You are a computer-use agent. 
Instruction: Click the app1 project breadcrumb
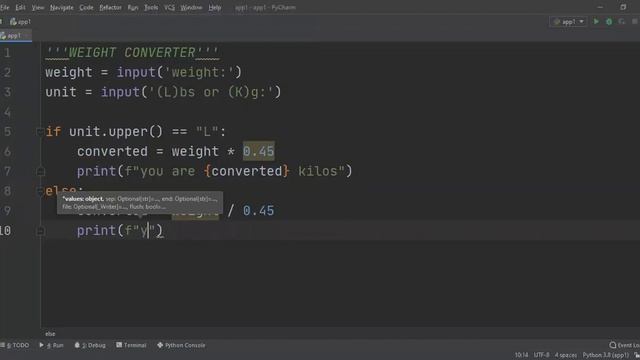coord(20,22)
